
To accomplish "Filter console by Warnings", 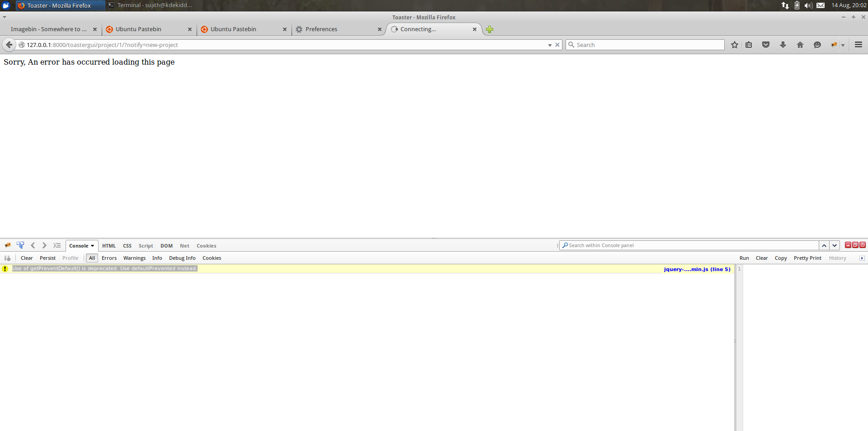I will (x=134, y=258).
